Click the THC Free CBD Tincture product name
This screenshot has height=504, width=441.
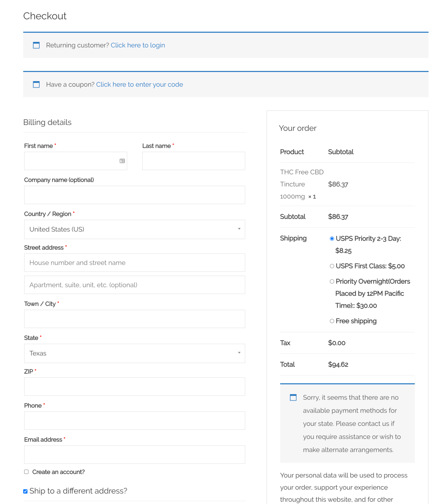[x=302, y=184]
